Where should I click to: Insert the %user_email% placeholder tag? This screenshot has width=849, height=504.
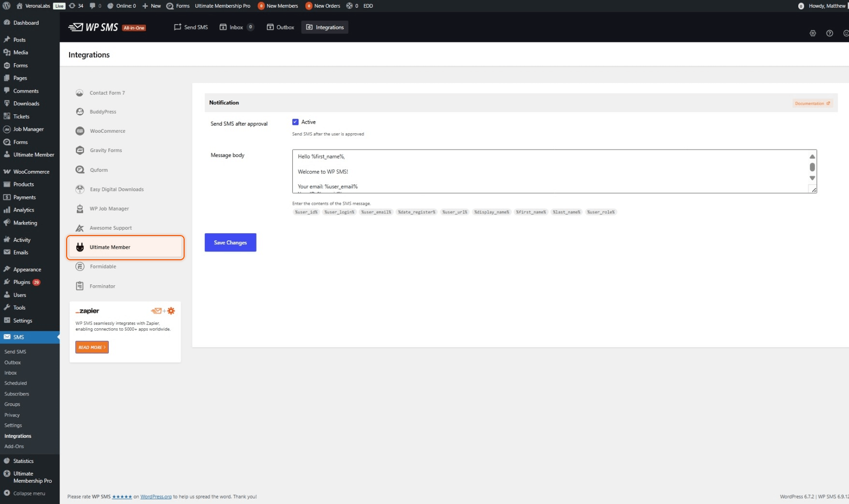pos(376,212)
